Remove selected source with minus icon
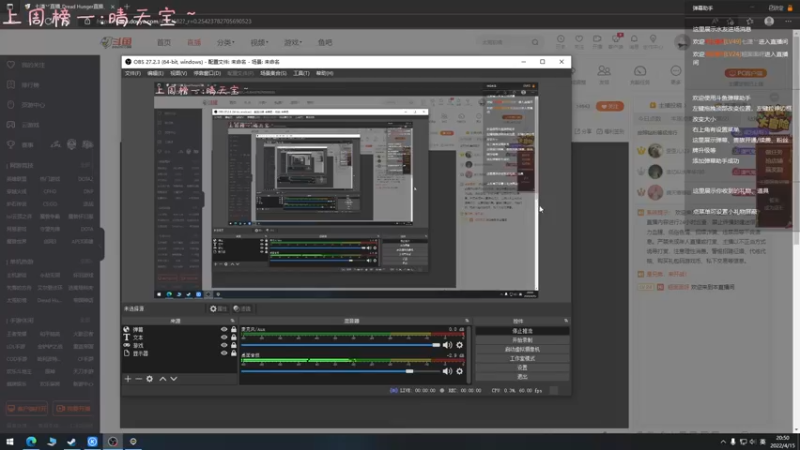 [x=138, y=379]
